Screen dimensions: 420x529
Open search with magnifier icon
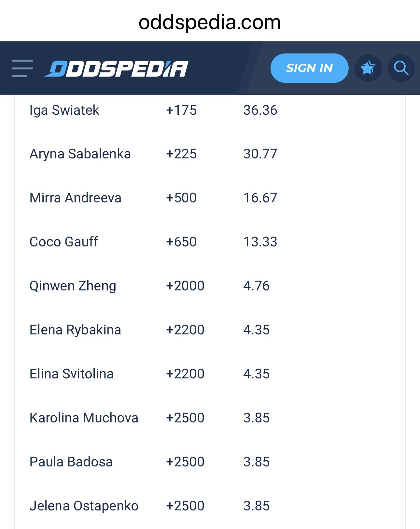[x=401, y=68]
